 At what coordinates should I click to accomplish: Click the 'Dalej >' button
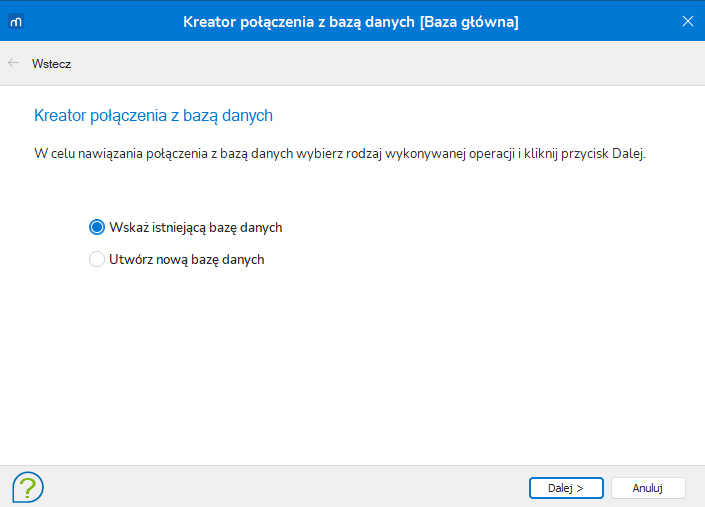[x=566, y=488]
